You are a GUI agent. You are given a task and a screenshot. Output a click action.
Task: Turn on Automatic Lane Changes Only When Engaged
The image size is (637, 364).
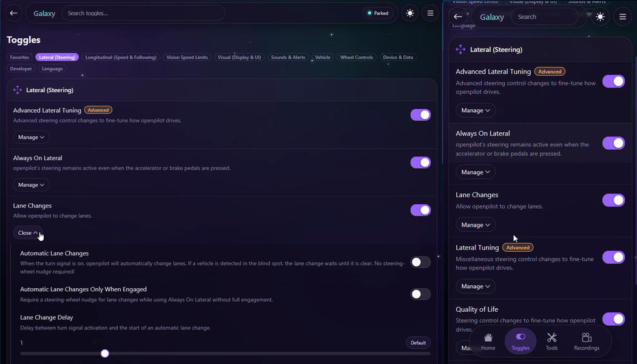(420, 294)
